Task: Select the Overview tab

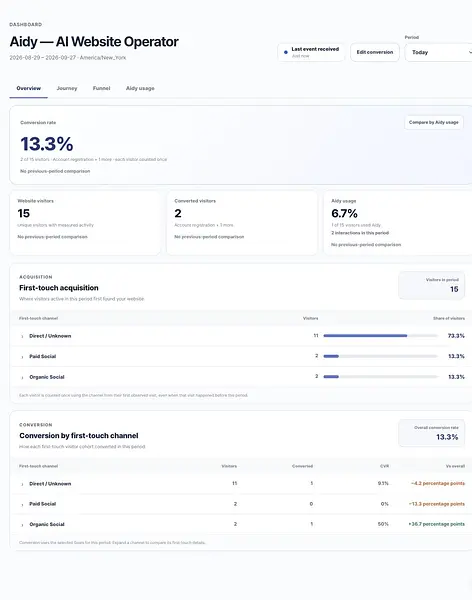Action: (29, 88)
